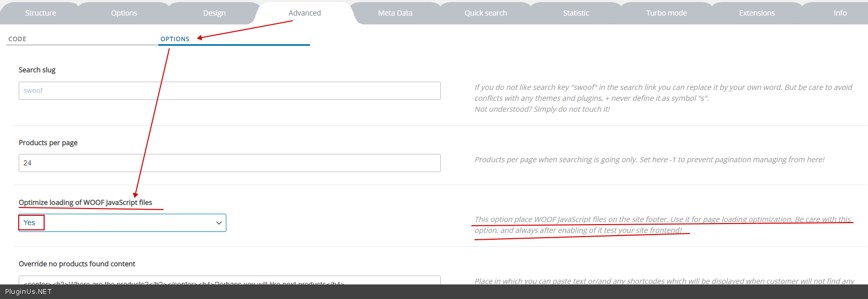Click the no products found content field
This screenshot has height=299, width=868.
[x=229, y=280]
